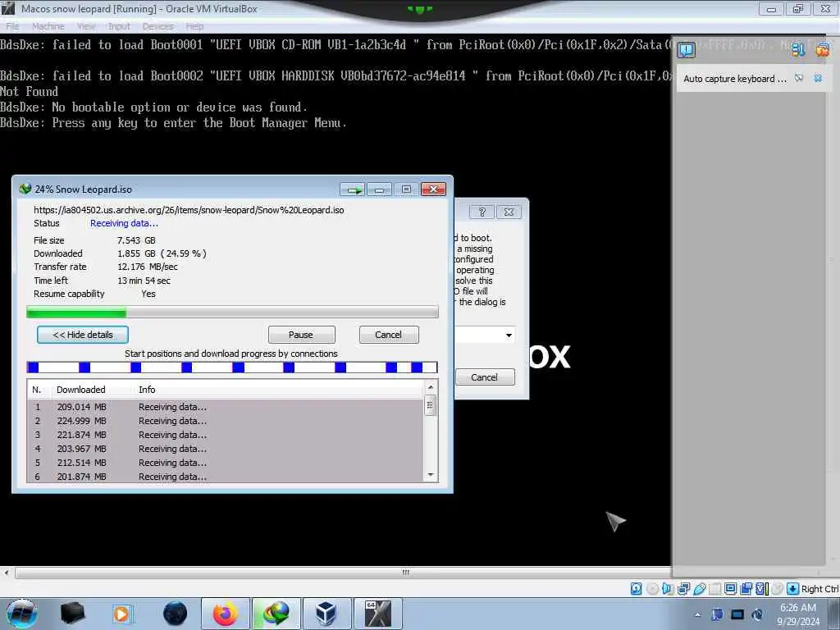Click scroll up arrow in connections list
This screenshot has height=630, width=840.
point(430,387)
